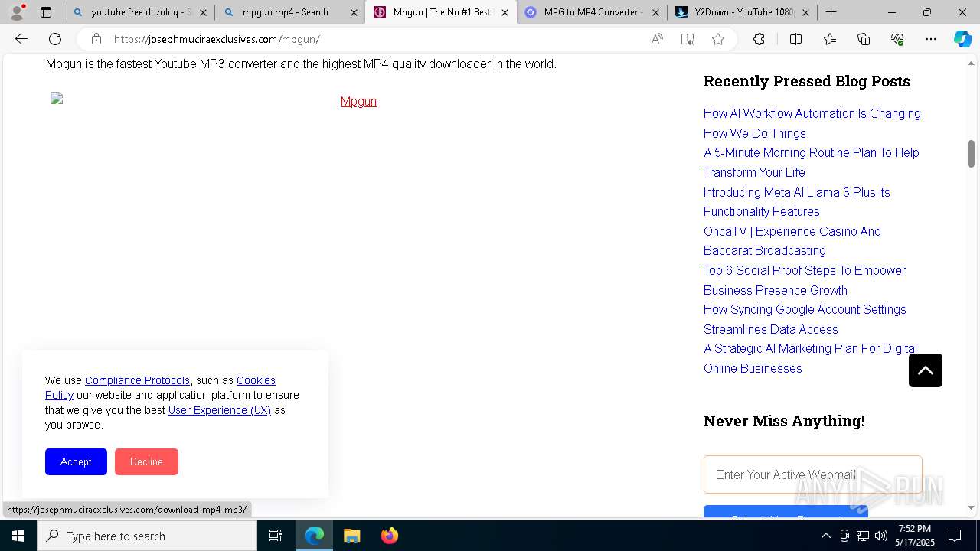Switch to MPG to MP4 Converter tab
980x551 pixels.
click(592, 12)
